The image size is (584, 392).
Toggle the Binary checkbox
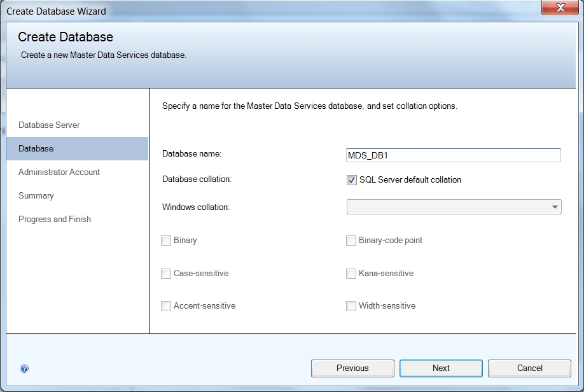pyautogui.click(x=167, y=241)
